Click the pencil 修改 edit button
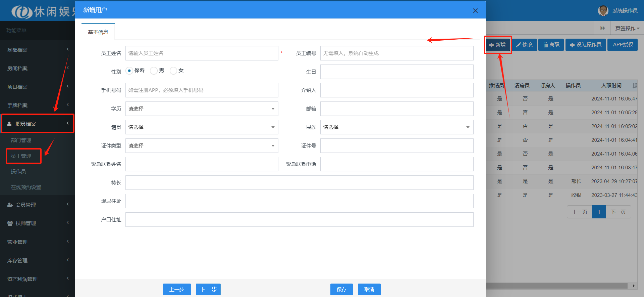This screenshot has width=644, height=297. 524,45
